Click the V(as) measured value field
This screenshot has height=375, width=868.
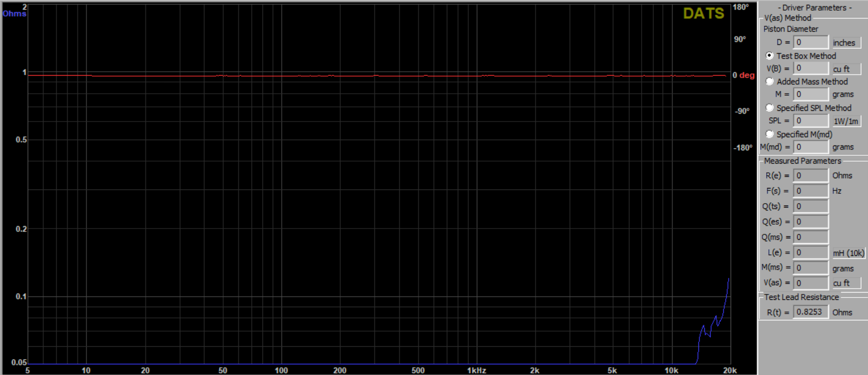(x=810, y=283)
